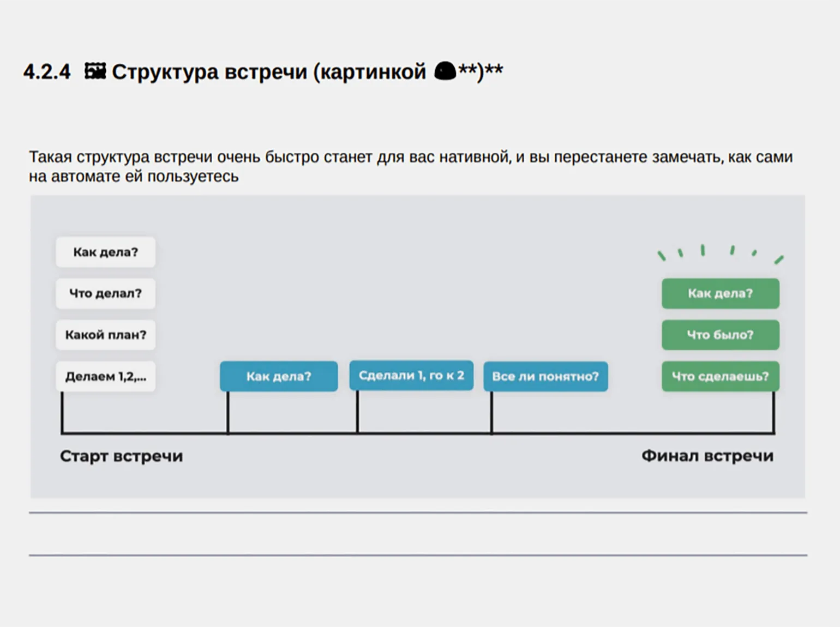This screenshot has height=627, width=840.
Task: Click the heading text "Структура встречи"
Action: coord(209,72)
